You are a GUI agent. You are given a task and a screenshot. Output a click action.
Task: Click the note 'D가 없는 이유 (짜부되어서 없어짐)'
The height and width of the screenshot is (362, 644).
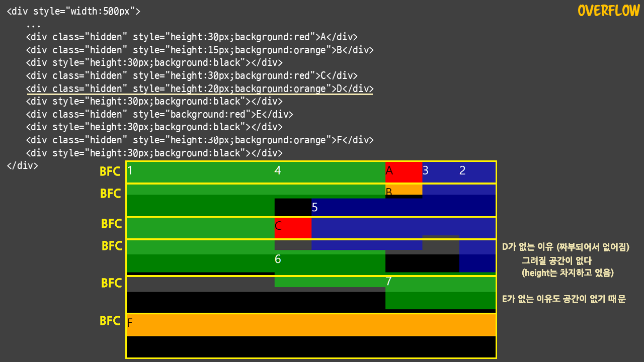pyautogui.click(x=566, y=247)
